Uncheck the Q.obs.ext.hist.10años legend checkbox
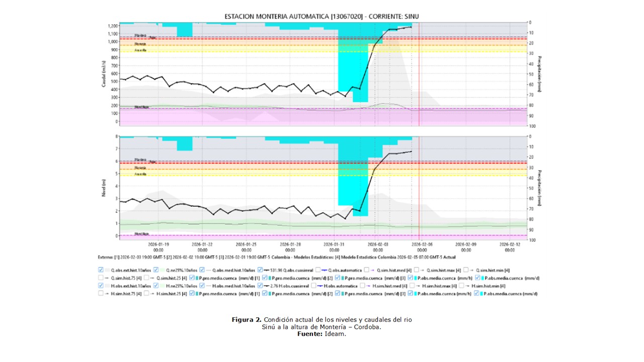644x362 pixels. click(x=101, y=270)
